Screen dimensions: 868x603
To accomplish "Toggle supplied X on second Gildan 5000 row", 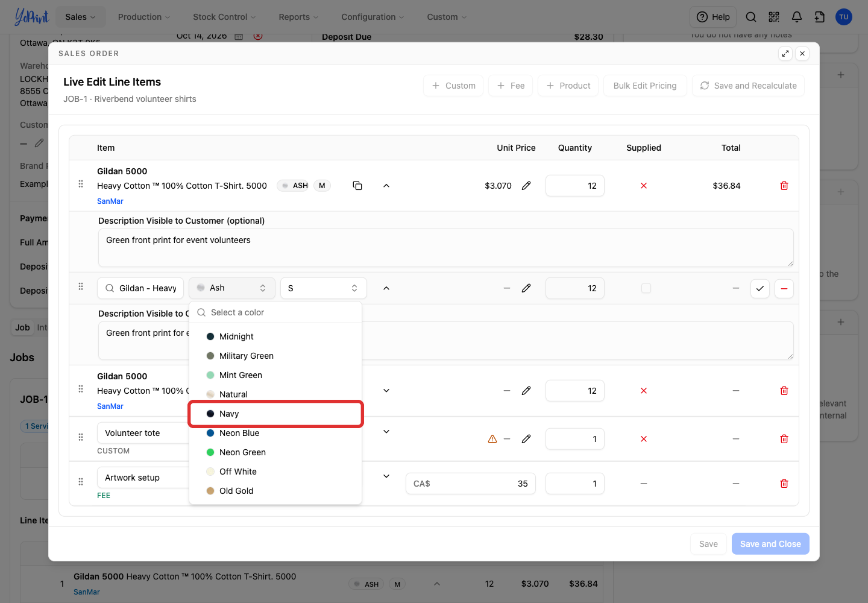I will (x=644, y=391).
